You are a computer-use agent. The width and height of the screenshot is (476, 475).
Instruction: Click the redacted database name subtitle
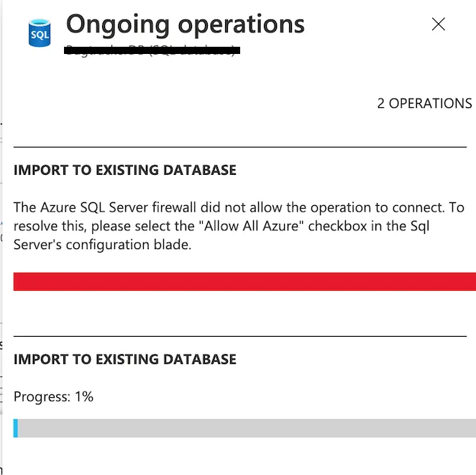[151, 50]
